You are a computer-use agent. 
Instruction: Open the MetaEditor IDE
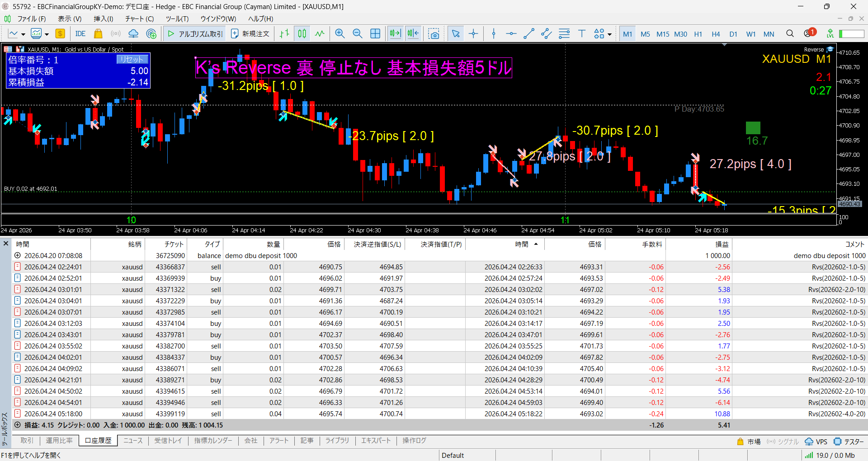click(80, 34)
